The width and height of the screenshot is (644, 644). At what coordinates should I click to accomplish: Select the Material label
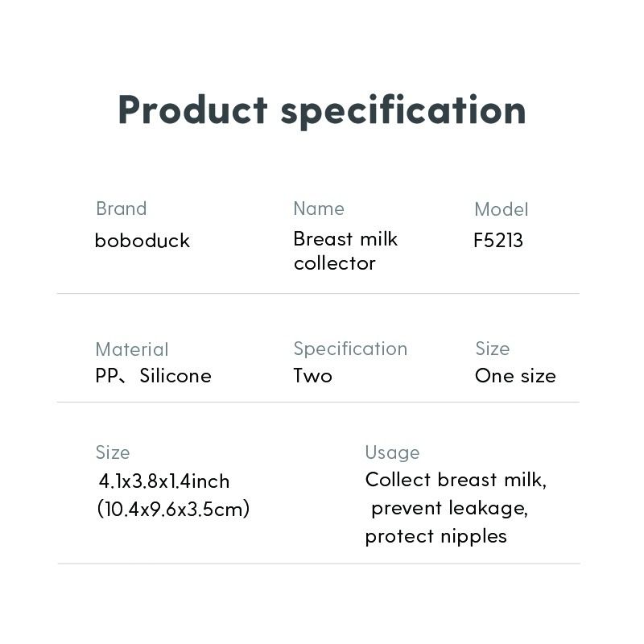132,349
